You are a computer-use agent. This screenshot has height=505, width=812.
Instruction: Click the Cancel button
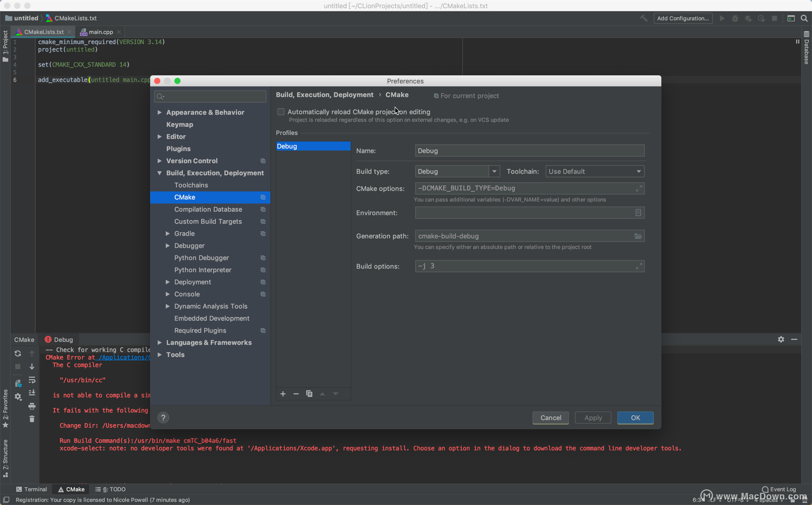pyautogui.click(x=551, y=418)
